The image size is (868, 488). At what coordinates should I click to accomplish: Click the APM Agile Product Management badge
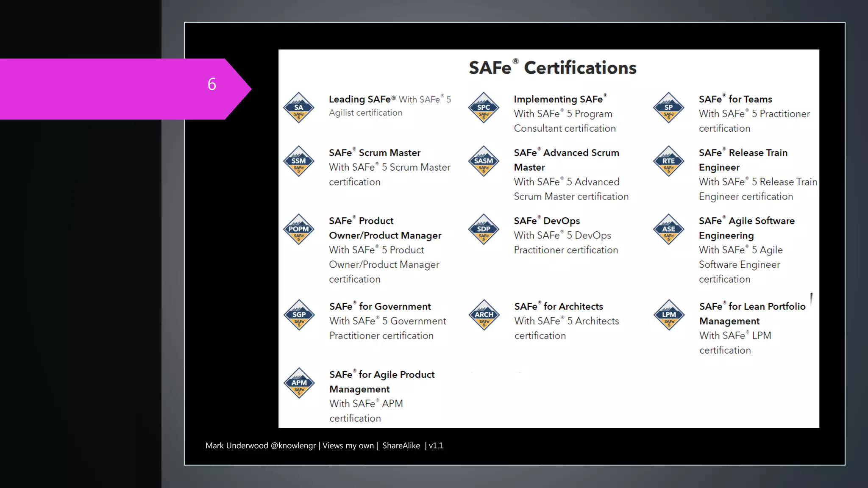[x=299, y=383]
